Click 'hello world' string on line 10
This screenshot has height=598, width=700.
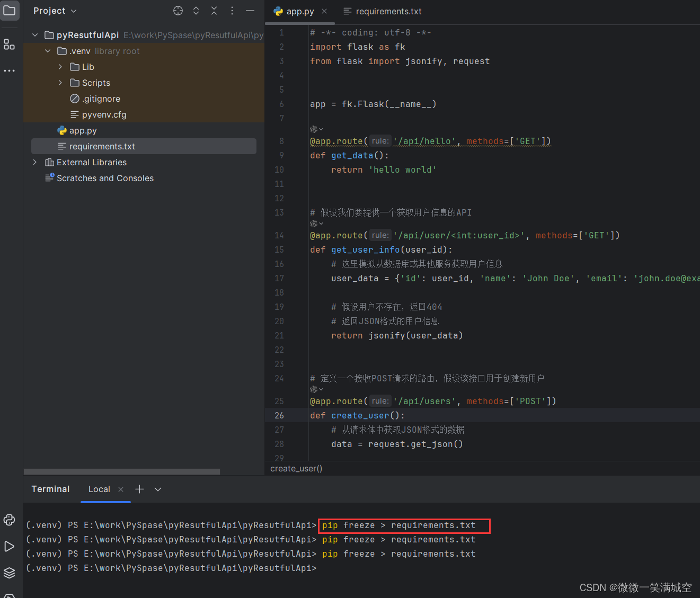pyautogui.click(x=403, y=169)
